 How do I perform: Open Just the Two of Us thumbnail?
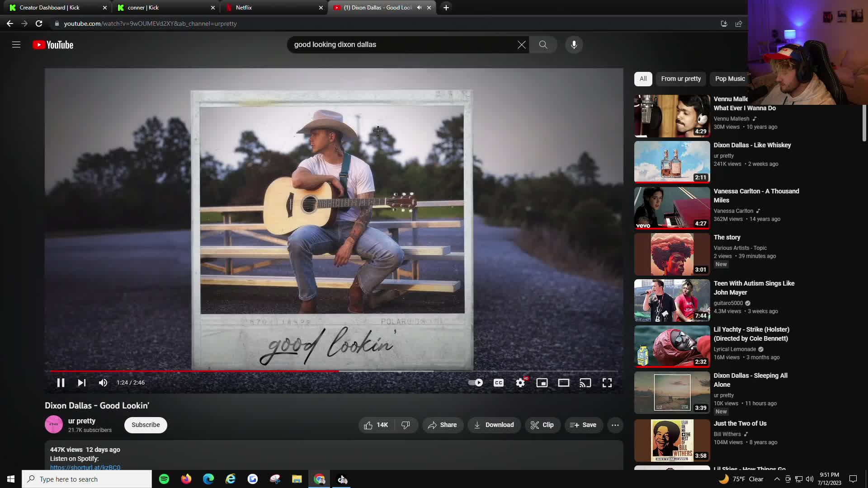point(672,440)
